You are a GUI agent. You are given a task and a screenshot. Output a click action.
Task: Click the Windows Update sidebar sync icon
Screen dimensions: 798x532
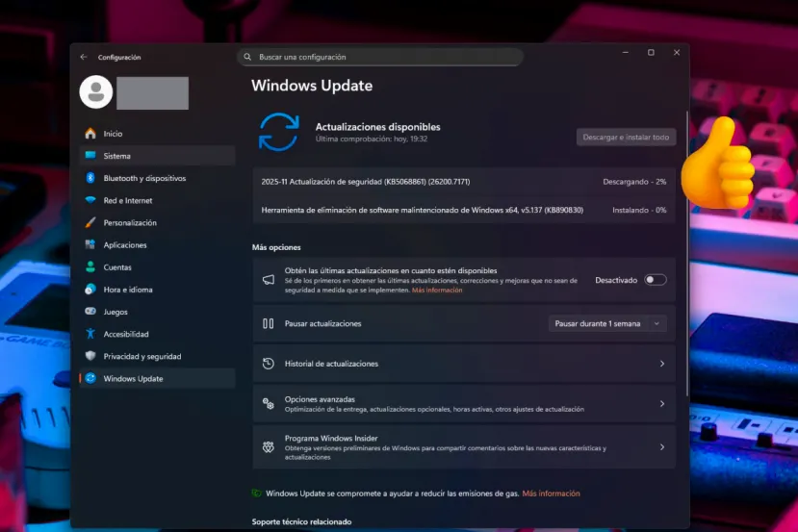(90, 378)
